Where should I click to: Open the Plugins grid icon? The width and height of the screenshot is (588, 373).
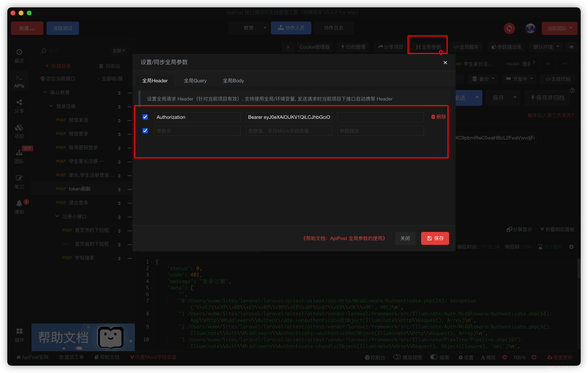click(x=19, y=331)
